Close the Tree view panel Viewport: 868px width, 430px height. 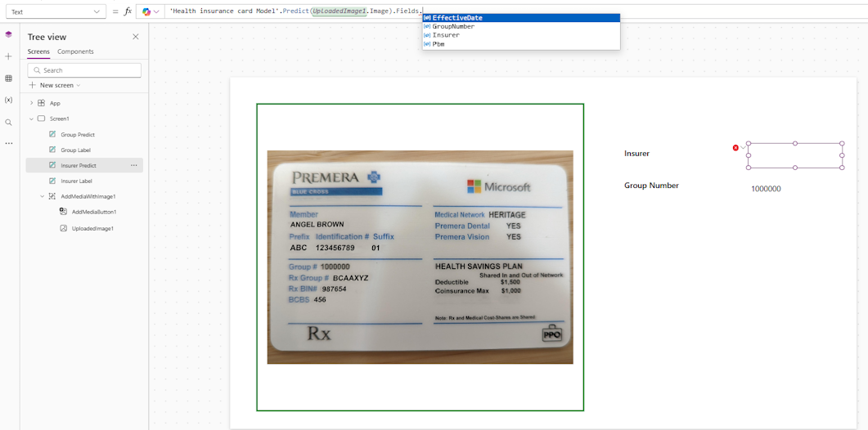coord(136,37)
